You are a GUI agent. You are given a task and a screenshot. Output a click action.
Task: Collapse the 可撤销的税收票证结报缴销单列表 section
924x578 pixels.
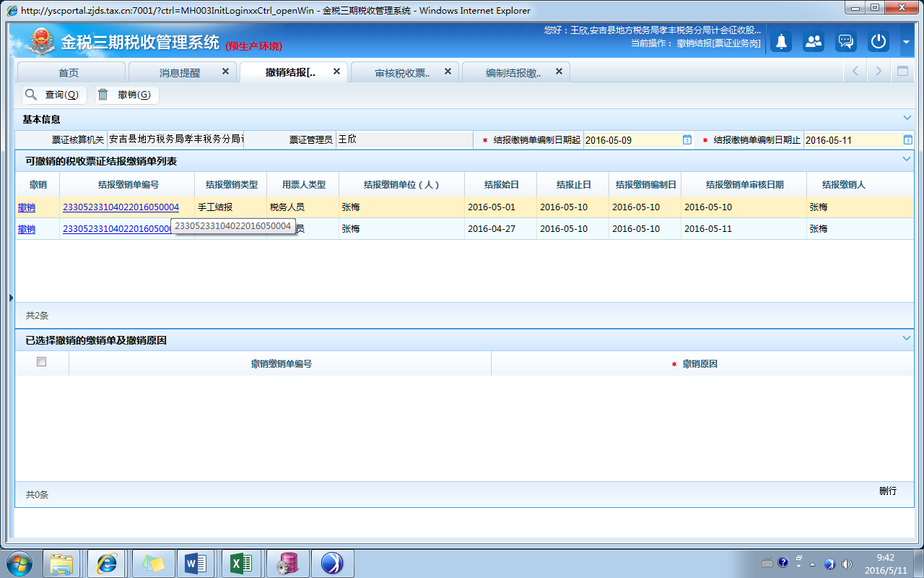coord(907,159)
